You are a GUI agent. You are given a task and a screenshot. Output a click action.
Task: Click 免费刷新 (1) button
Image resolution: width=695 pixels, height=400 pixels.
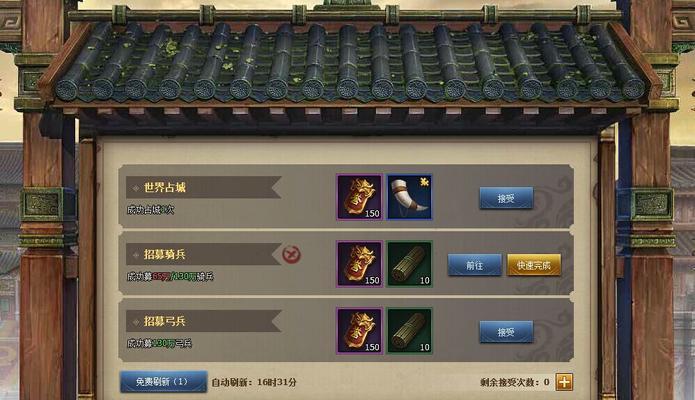pos(164,381)
